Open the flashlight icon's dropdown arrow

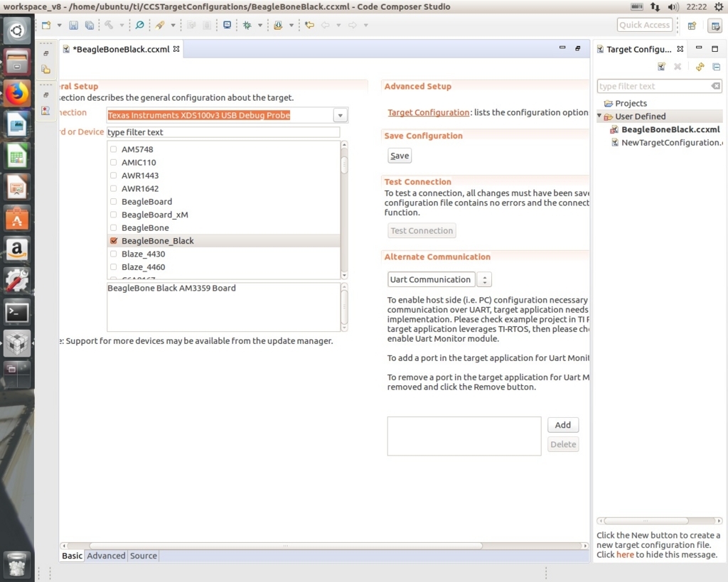tap(173, 26)
